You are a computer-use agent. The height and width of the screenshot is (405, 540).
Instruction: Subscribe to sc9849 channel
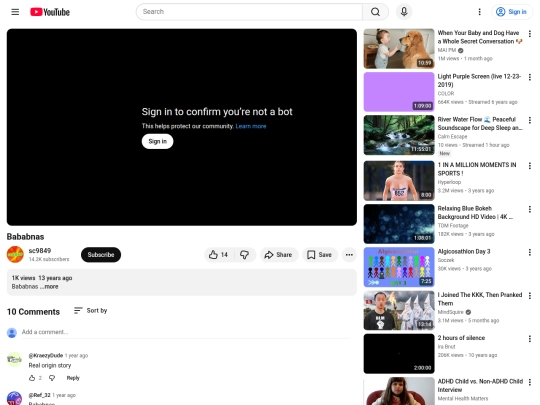coord(101,255)
